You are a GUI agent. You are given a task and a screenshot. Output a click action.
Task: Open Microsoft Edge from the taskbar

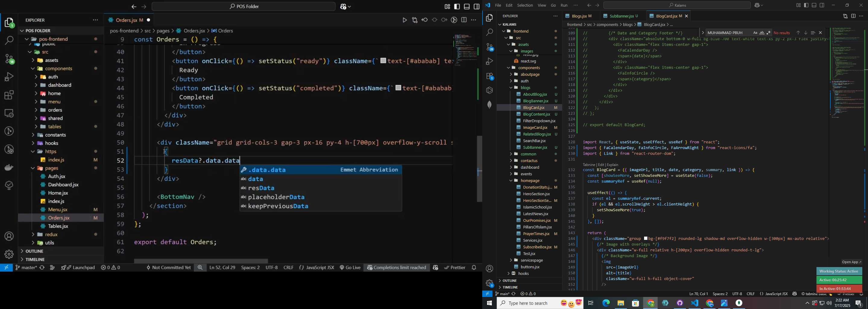[605, 303]
